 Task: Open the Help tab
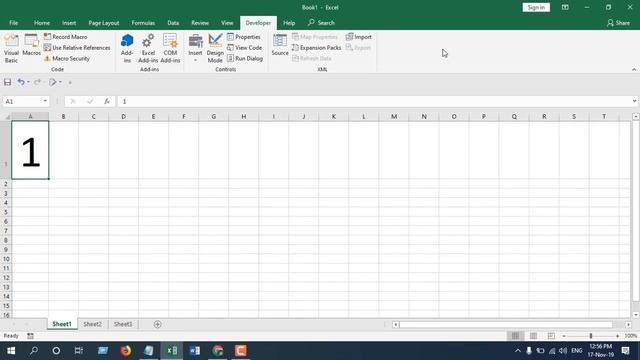tap(289, 23)
